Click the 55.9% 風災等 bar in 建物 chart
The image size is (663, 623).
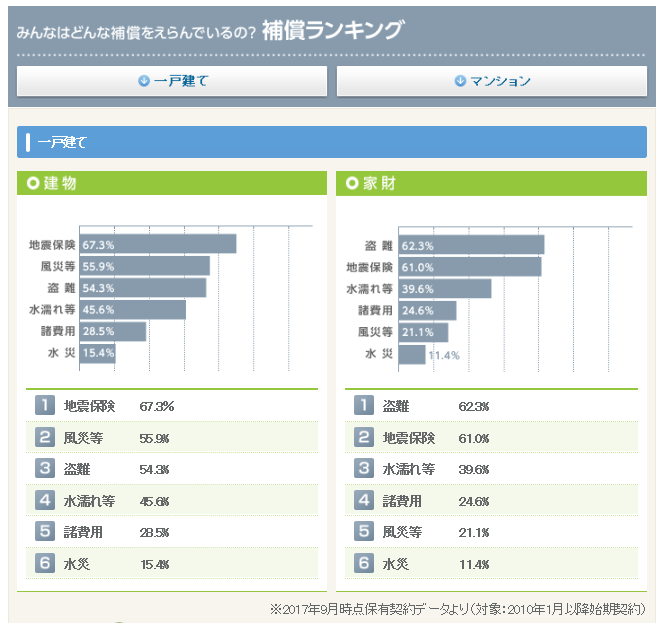(x=145, y=266)
